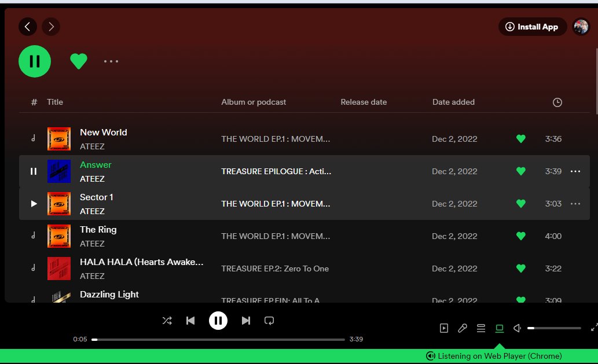Open album link in The Ring row
Image resolution: width=598 pixels, height=364 pixels.
[276, 236]
